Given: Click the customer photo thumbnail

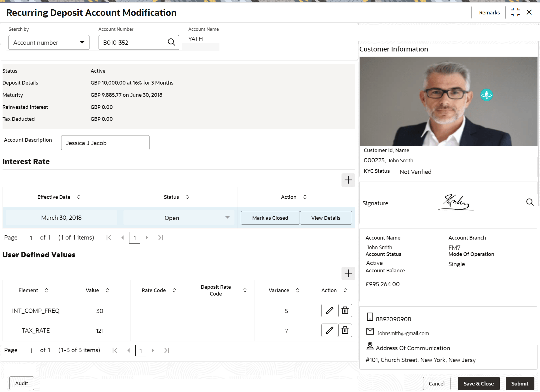Looking at the screenshot, I should click(x=448, y=101).
